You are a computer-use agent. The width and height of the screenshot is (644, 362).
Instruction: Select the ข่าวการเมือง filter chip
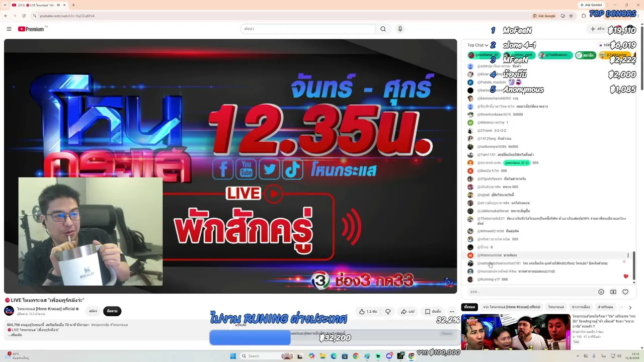581,307
